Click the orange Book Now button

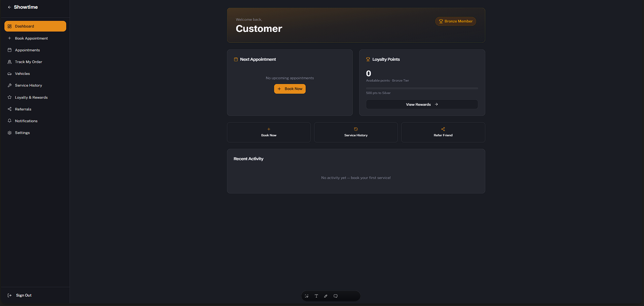(x=290, y=89)
